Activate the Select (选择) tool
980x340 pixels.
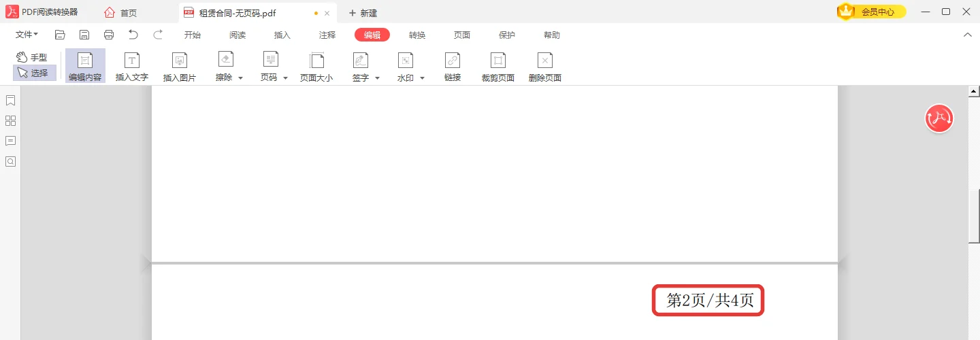[34, 73]
